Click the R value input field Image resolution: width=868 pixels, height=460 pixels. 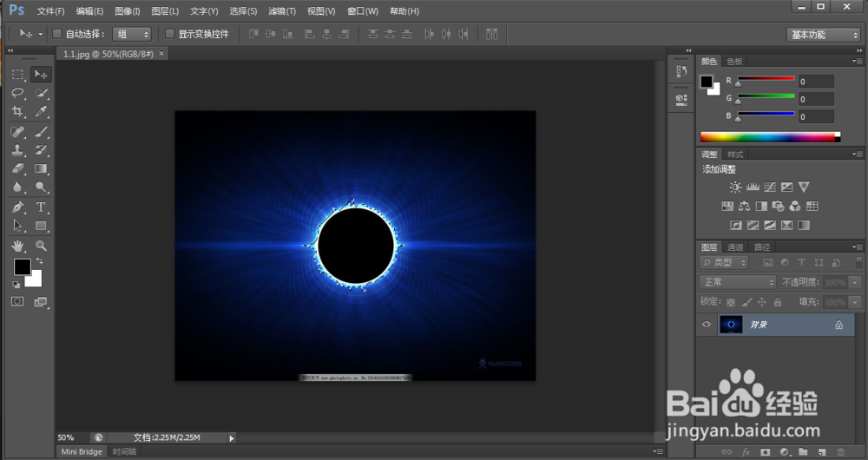coord(816,82)
